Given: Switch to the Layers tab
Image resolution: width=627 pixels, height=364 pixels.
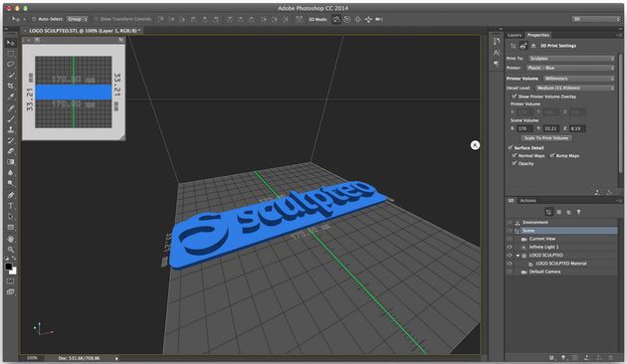Looking at the screenshot, I should pyautogui.click(x=515, y=35).
